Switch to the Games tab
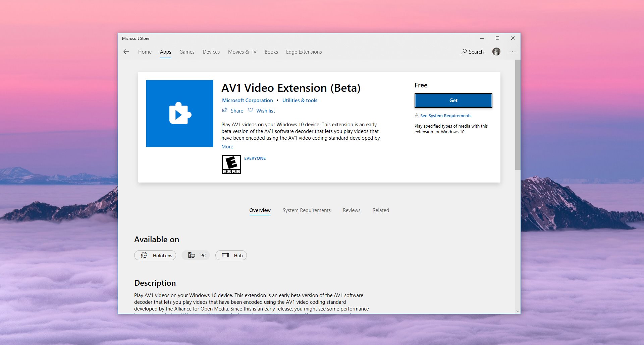Image resolution: width=644 pixels, height=345 pixels. tap(187, 52)
